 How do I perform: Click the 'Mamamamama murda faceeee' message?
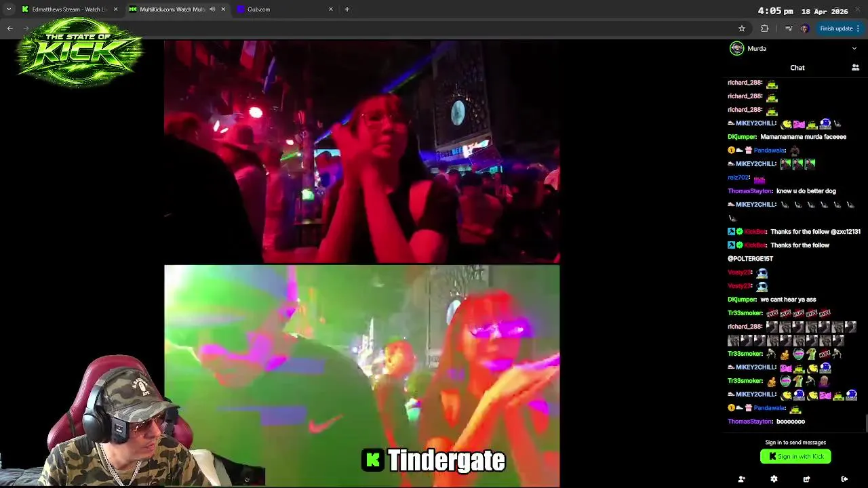[804, 137]
